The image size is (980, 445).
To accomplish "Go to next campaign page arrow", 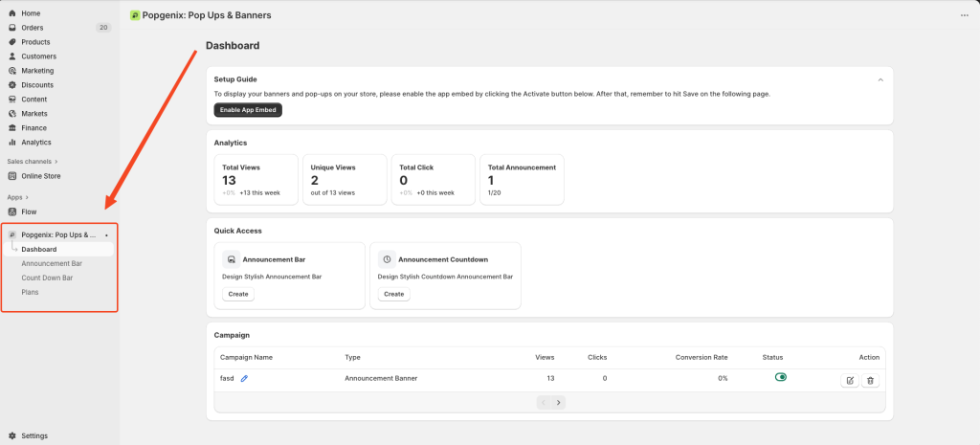I will coord(559,403).
